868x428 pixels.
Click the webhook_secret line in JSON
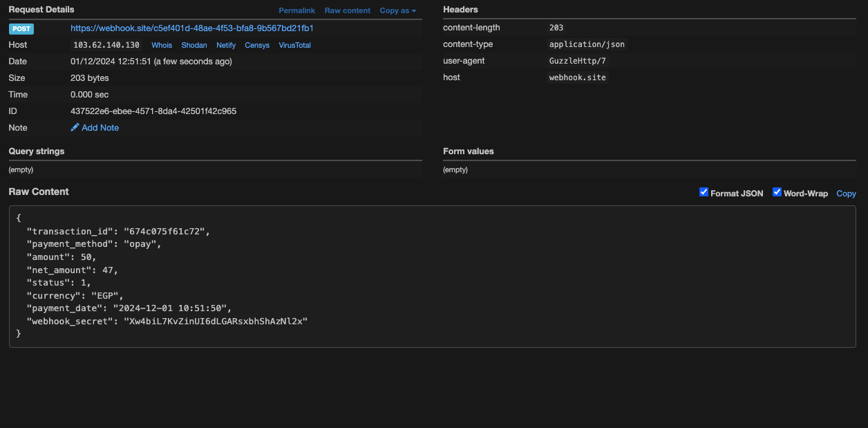166,322
